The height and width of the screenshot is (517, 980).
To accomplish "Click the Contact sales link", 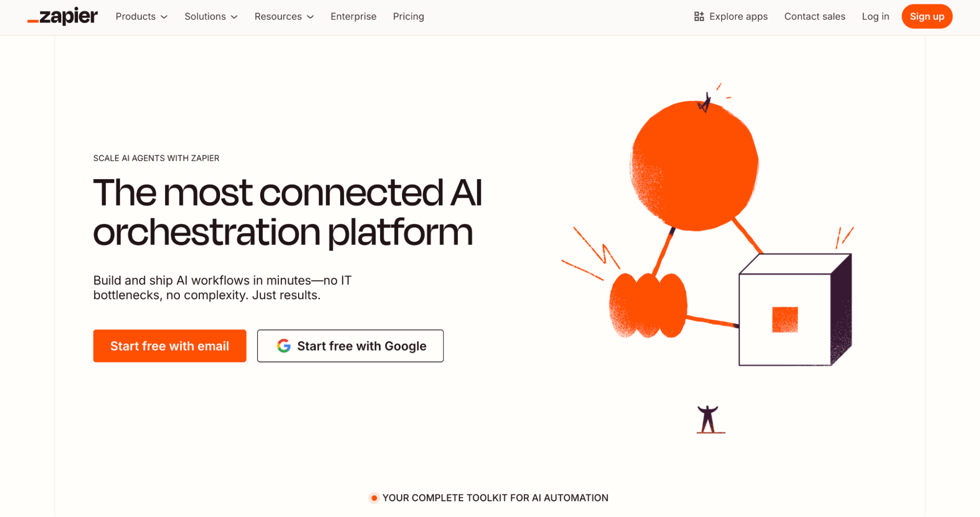I will tap(814, 16).
